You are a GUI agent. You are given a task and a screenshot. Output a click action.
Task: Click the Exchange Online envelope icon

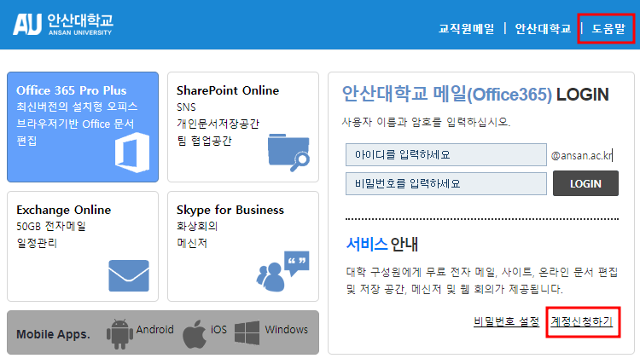click(129, 276)
